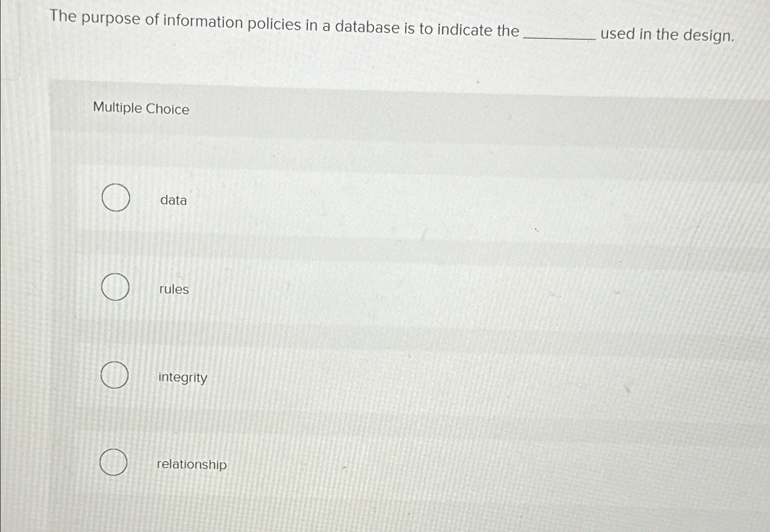The width and height of the screenshot is (770, 532).
Task: Click the phrase "used in the design."
Action: pyautogui.click(x=667, y=34)
